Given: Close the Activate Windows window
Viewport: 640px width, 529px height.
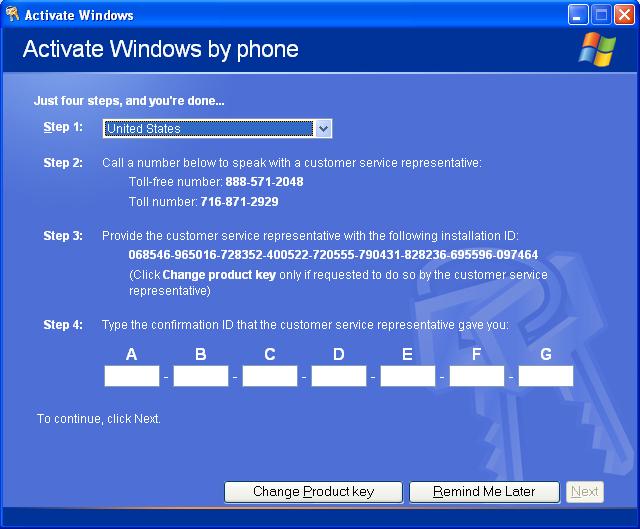Looking at the screenshot, I should click(623, 14).
